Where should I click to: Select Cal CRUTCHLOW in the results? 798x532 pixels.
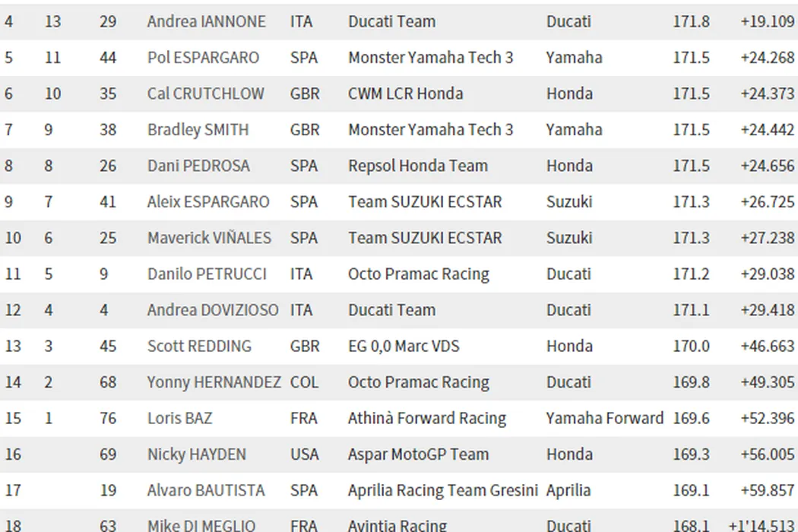205,93
